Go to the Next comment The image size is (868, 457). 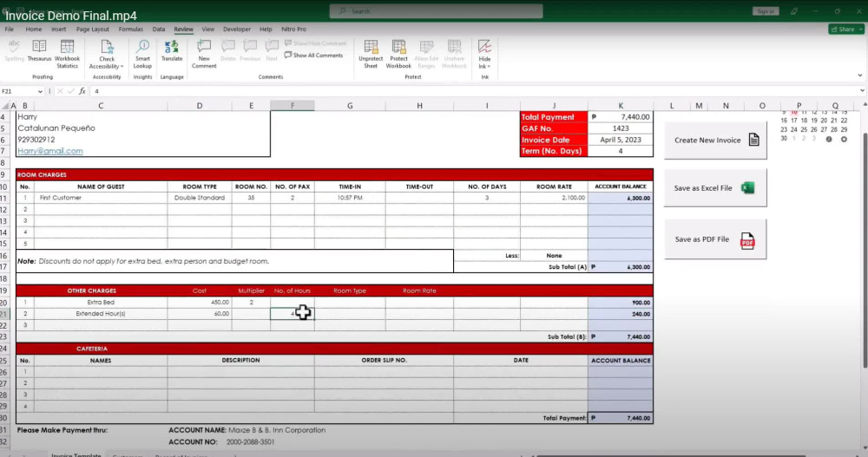click(x=271, y=51)
